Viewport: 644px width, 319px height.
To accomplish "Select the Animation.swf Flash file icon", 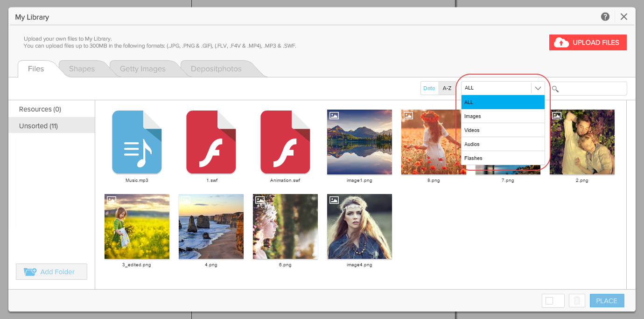I will (x=285, y=142).
